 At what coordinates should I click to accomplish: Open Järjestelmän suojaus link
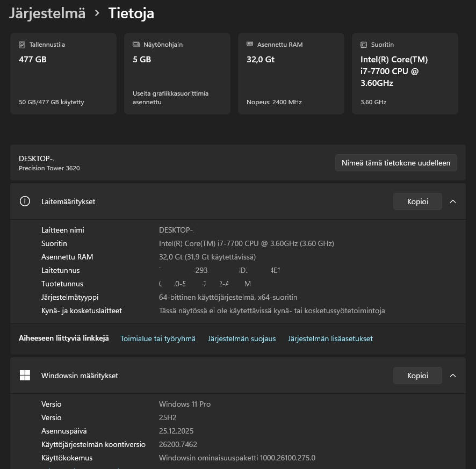pyautogui.click(x=242, y=338)
